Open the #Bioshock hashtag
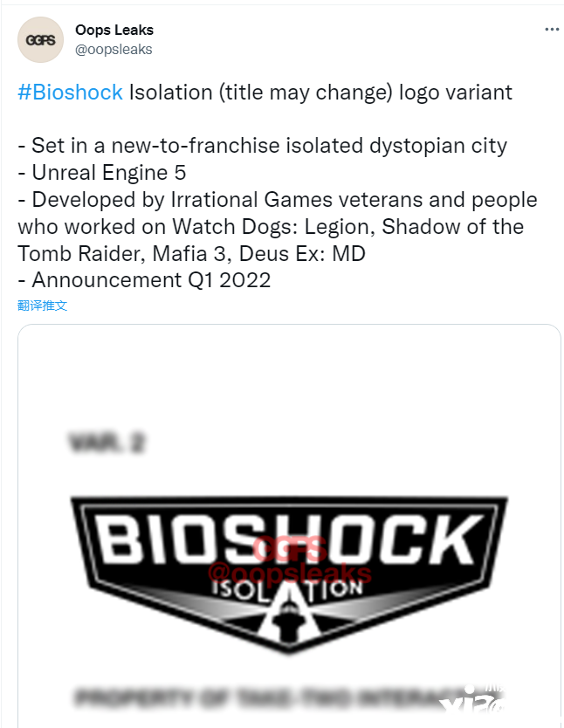This screenshot has width=564, height=728. 70,92
